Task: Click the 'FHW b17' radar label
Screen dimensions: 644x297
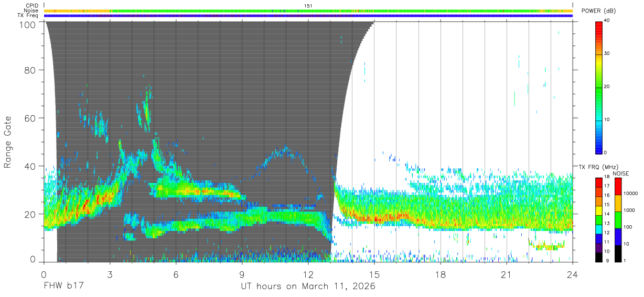Action: click(x=63, y=287)
